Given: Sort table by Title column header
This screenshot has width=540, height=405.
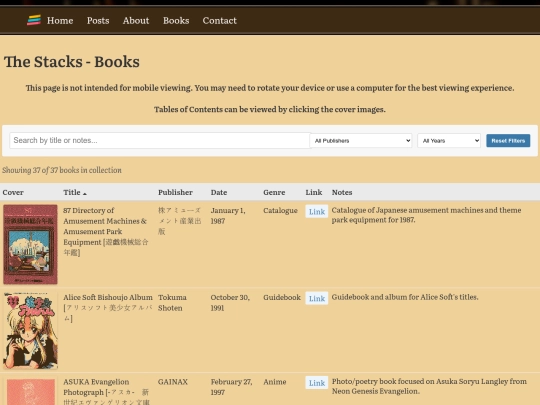Looking at the screenshot, I should [x=75, y=193].
